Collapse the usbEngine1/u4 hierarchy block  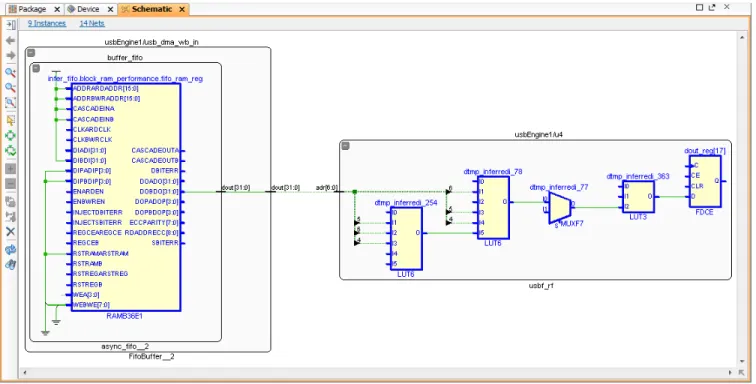(345, 146)
